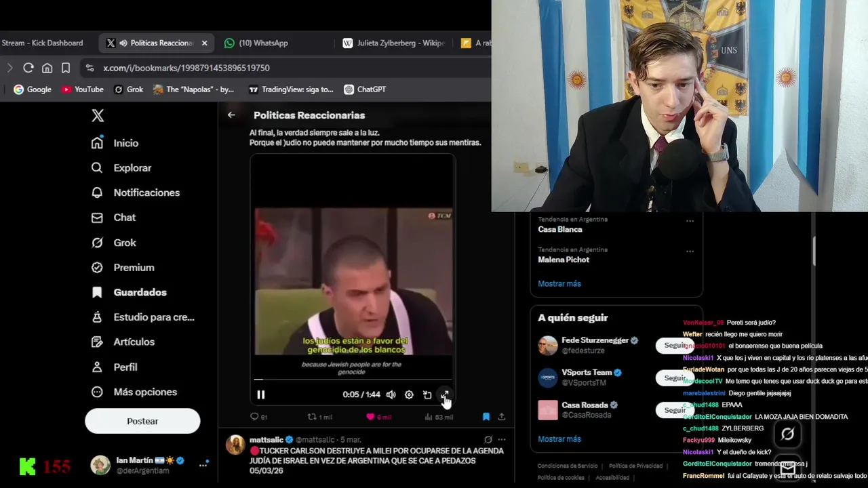The width and height of the screenshot is (868, 488).
Task: Enter fullscreen with the expand video icon
Action: tap(445, 394)
